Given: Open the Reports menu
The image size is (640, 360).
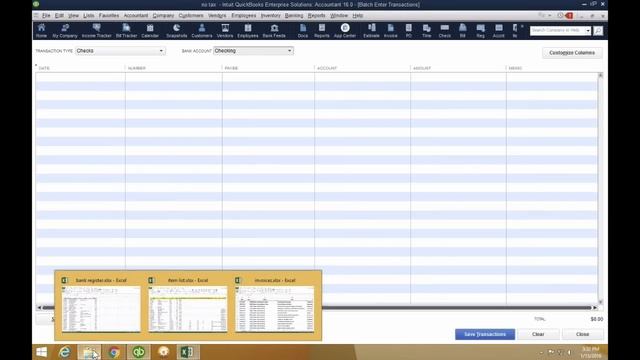Looking at the screenshot, I should coord(316,16).
